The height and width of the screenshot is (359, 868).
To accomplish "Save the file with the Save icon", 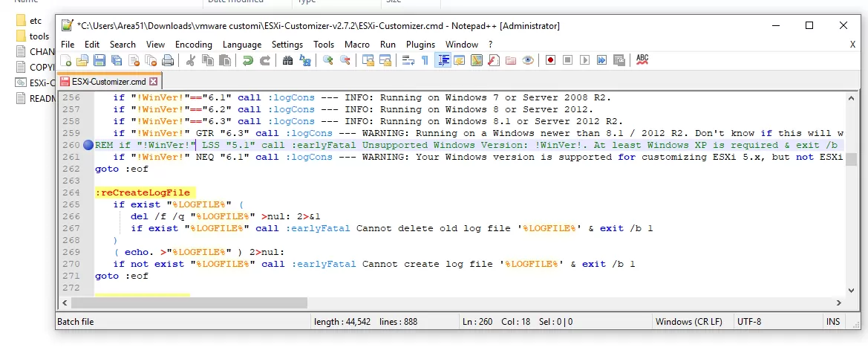I will coord(99,60).
